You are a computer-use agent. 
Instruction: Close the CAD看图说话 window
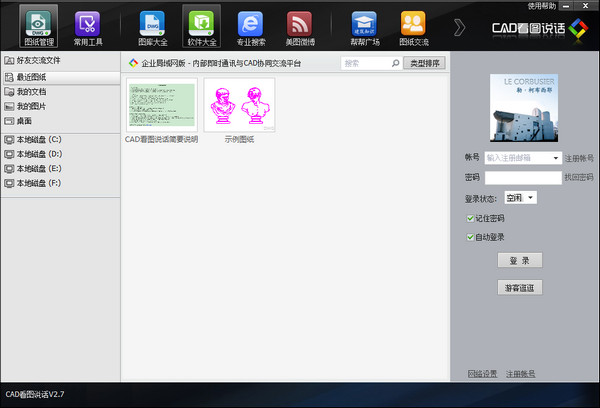585,6
